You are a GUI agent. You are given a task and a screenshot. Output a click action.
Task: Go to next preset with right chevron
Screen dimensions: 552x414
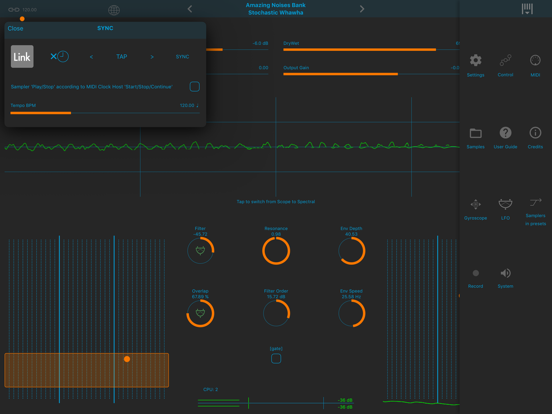(362, 9)
